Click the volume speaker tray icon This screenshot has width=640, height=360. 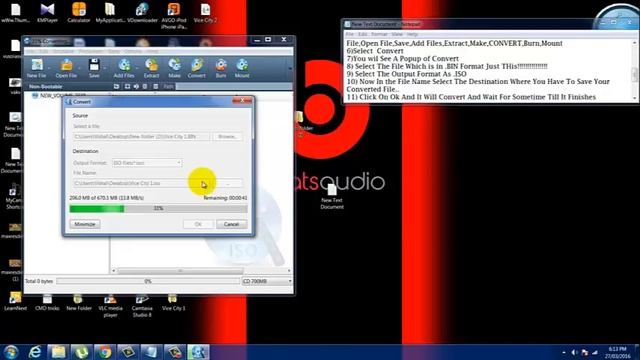tap(574, 352)
